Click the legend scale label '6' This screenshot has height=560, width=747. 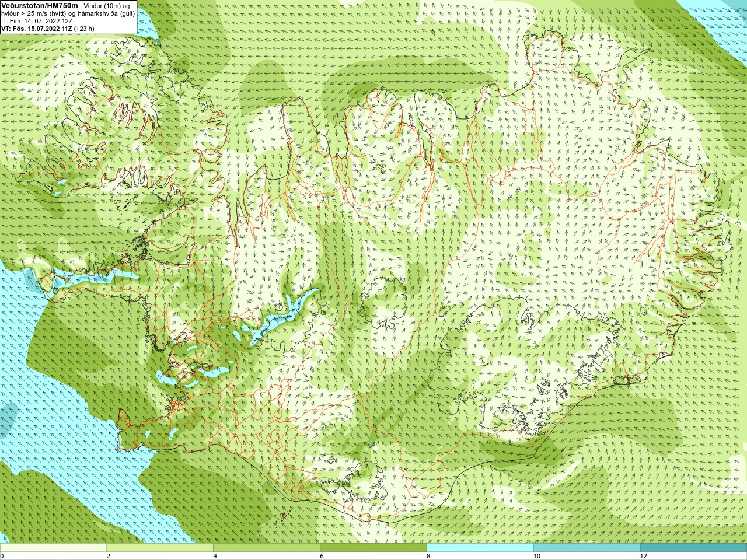click(322, 556)
